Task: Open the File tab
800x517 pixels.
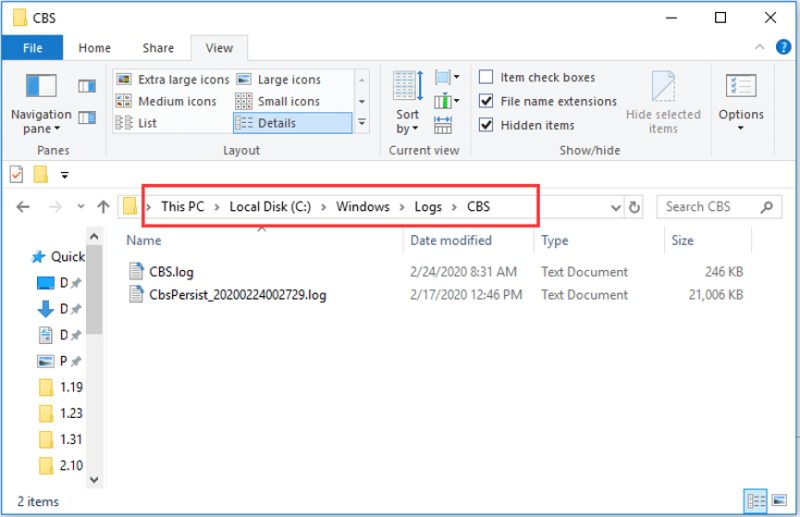Action: [32, 48]
